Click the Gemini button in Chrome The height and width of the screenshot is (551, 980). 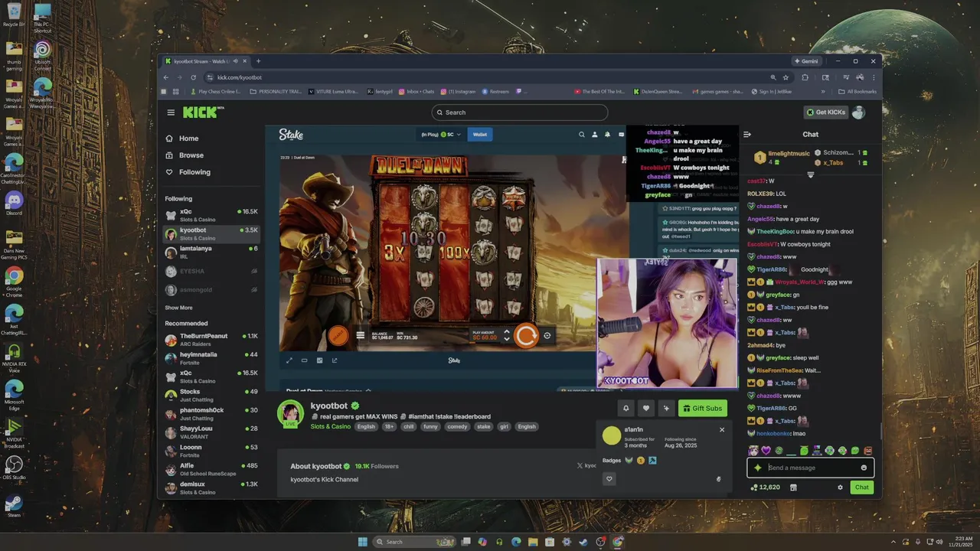(x=806, y=61)
